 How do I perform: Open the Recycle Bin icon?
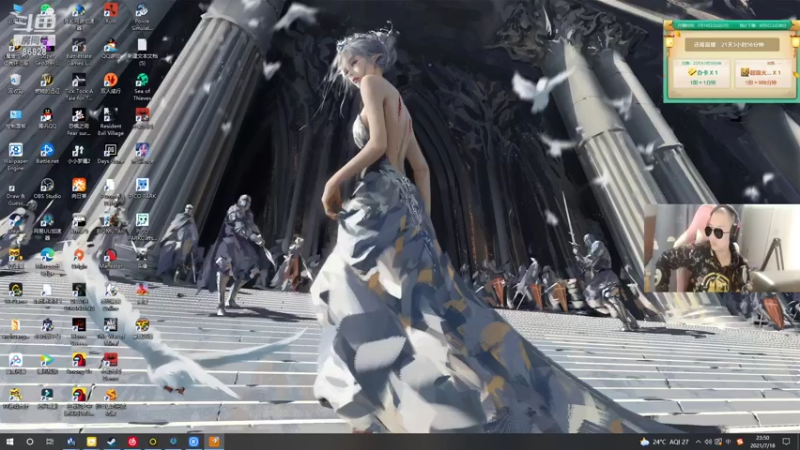(x=15, y=80)
